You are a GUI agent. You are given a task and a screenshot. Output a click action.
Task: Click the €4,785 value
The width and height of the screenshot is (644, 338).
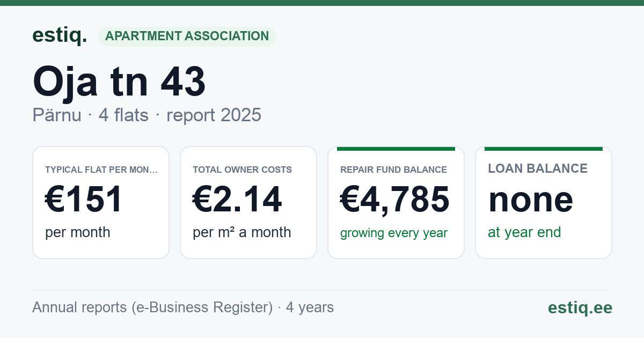395,199
